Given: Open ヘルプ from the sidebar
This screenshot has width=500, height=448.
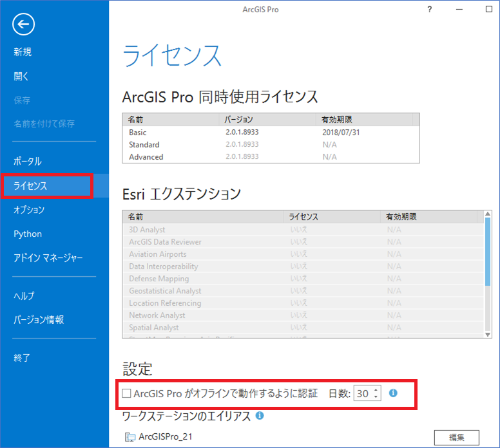Looking at the screenshot, I should (x=24, y=295).
